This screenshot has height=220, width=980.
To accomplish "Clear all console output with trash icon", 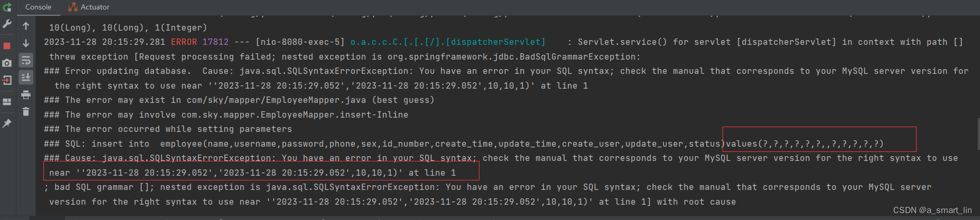I will click(x=26, y=112).
